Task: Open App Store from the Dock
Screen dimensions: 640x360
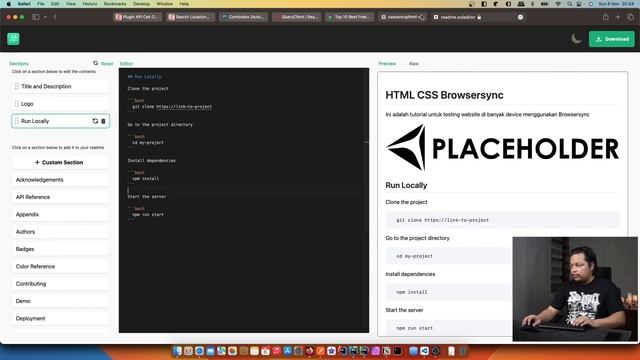Action: point(287,351)
